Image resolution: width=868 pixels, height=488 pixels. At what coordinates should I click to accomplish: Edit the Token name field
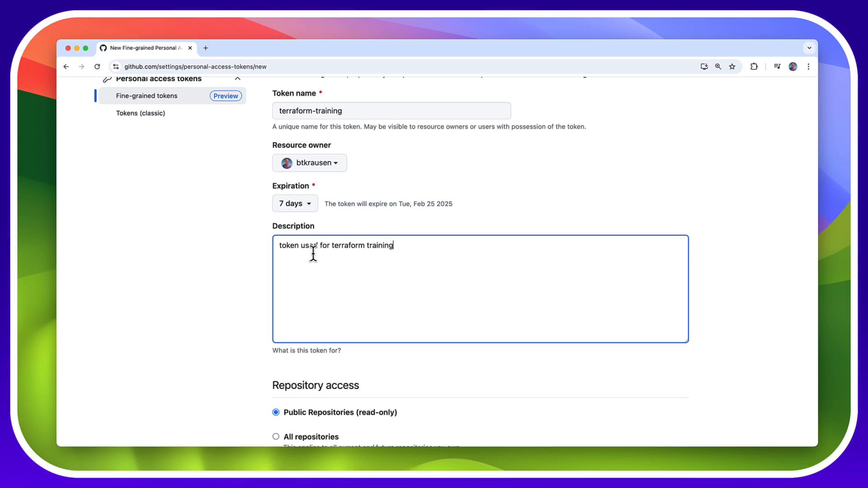pyautogui.click(x=392, y=111)
